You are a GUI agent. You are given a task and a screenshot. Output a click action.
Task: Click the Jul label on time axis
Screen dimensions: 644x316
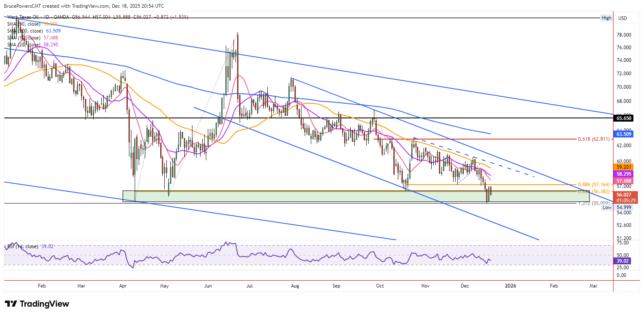(x=249, y=286)
